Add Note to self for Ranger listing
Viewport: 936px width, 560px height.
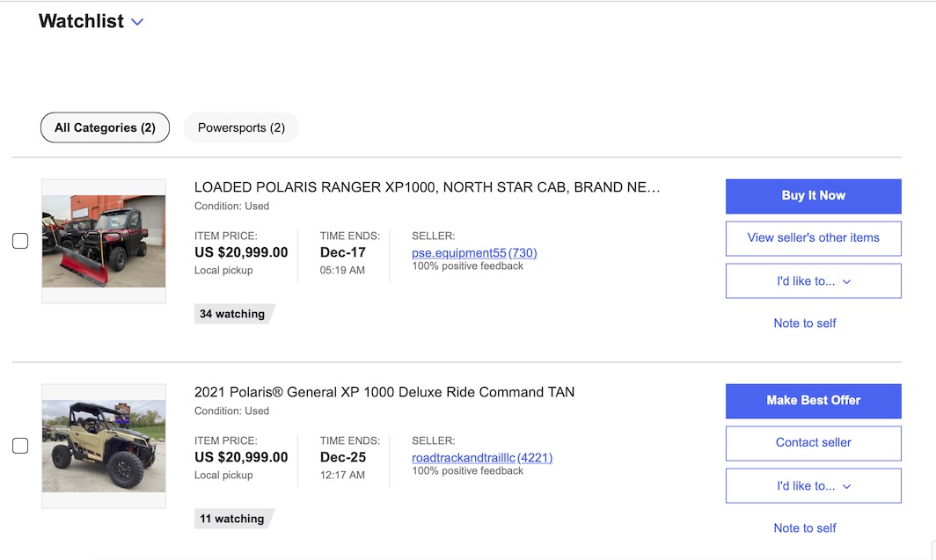[805, 324]
